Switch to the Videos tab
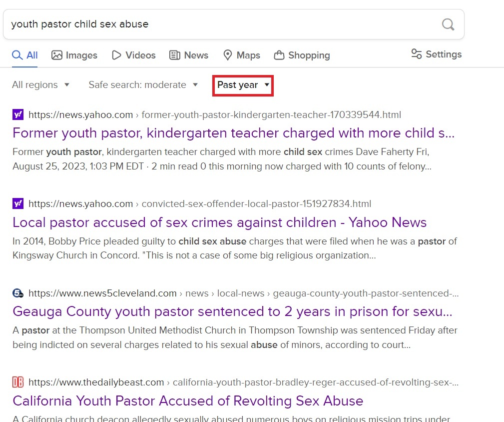The width and height of the screenshot is (504, 422). point(133,55)
